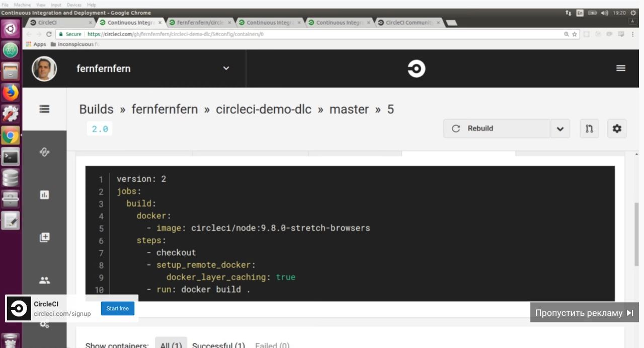Open the system settings tools dock icon

(x=10, y=114)
